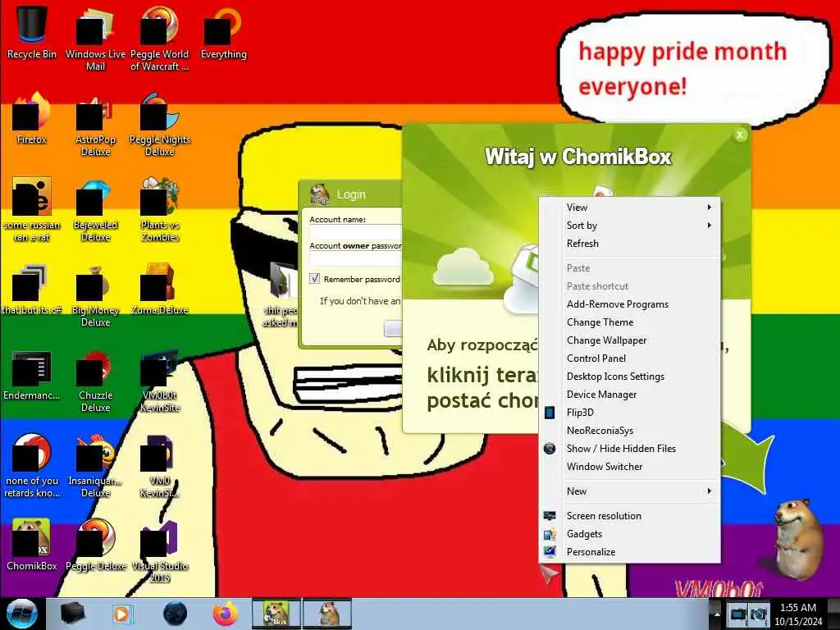
Task: Expand the Sort by submenu
Action: [629, 226]
